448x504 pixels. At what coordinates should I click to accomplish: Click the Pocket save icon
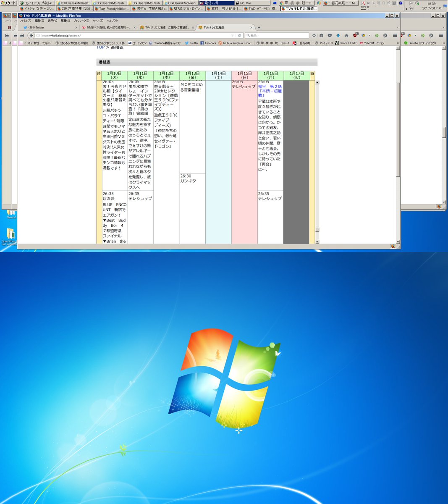330,35
